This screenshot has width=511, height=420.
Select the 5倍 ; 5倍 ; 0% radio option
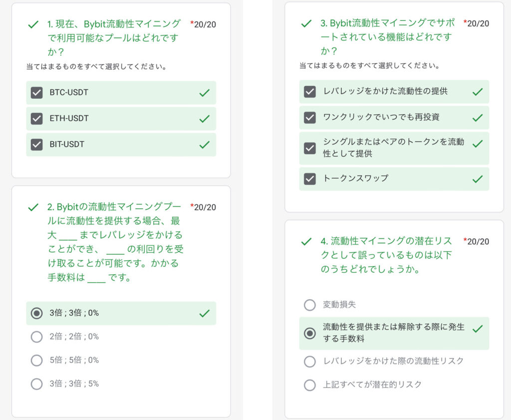(36, 361)
